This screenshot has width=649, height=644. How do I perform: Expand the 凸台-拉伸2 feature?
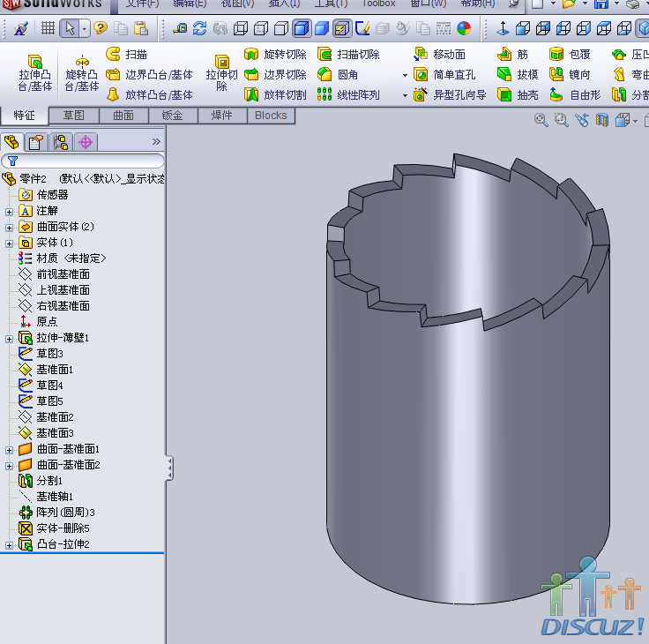click(9, 545)
